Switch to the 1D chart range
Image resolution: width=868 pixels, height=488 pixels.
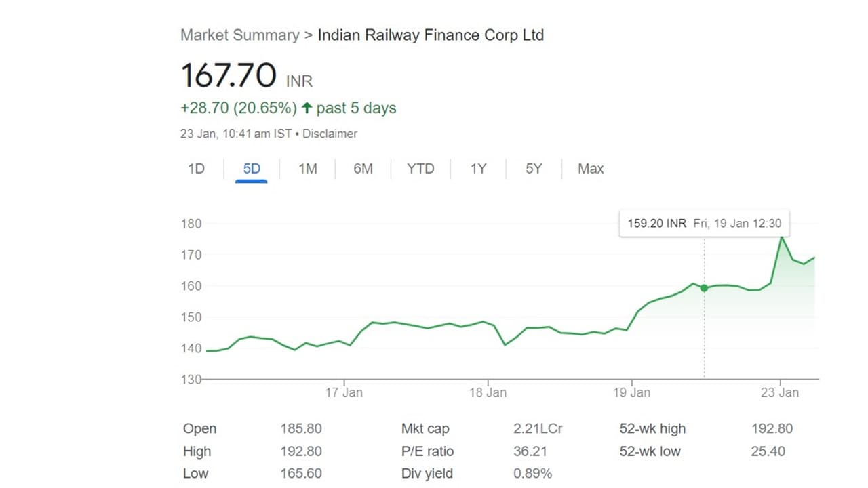point(196,169)
